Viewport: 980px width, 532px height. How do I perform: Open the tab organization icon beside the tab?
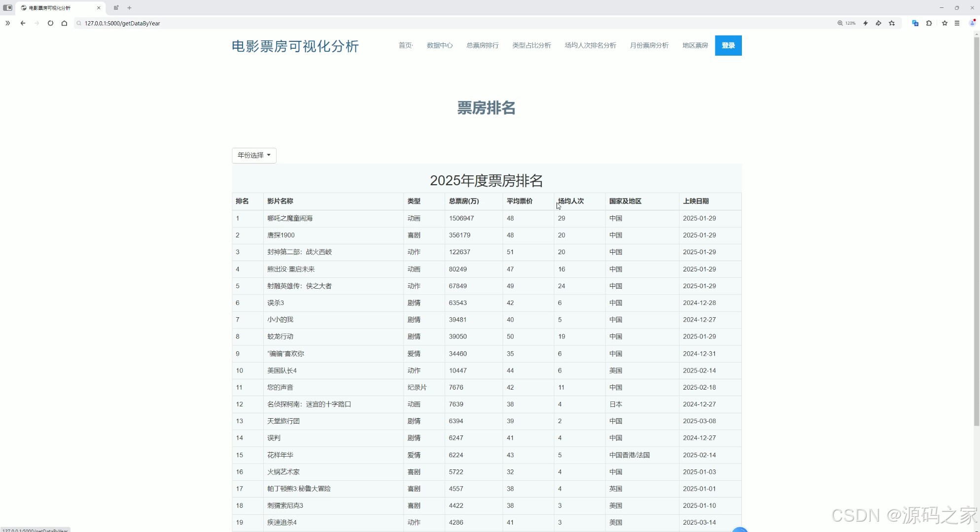pos(116,8)
